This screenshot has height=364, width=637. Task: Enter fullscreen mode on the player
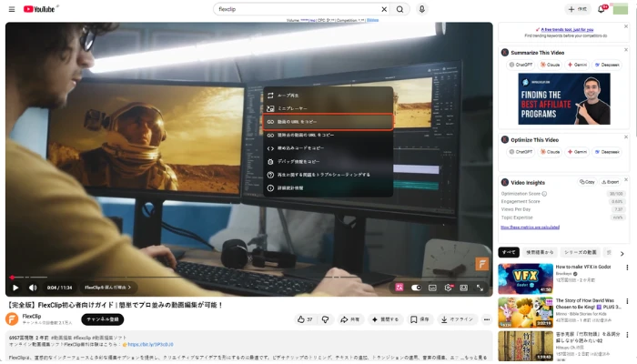[x=481, y=288]
